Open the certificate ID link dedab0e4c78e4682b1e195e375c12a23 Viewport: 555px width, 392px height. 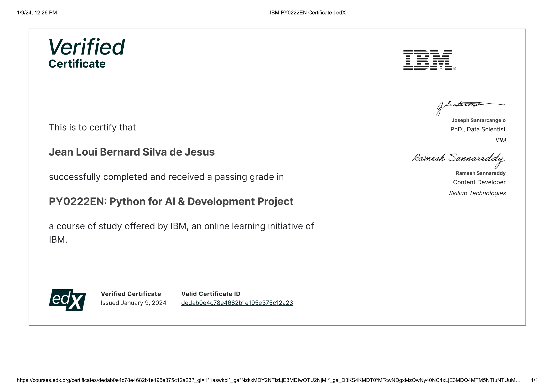[237, 303]
